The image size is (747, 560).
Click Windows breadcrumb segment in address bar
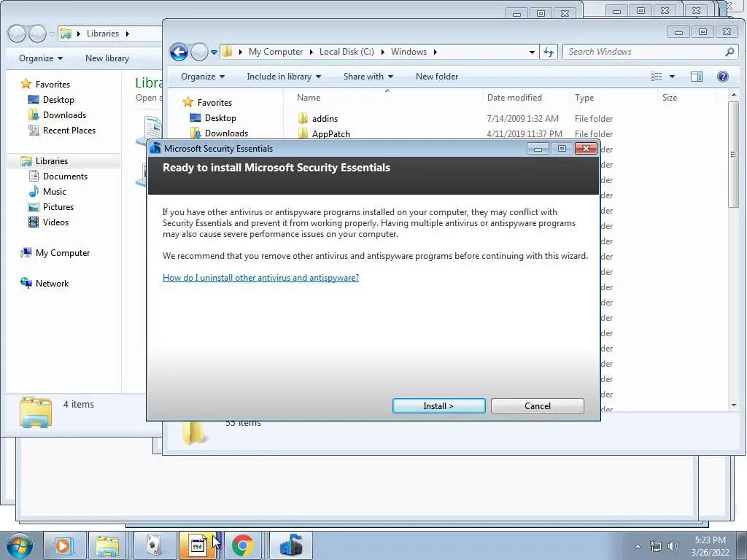[x=409, y=52]
